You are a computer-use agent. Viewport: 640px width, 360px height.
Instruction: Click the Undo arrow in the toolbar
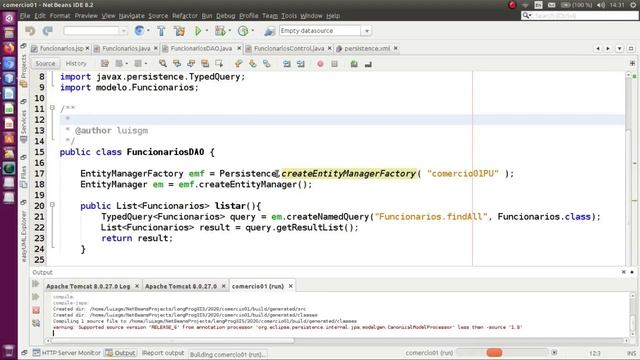pos(30,31)
